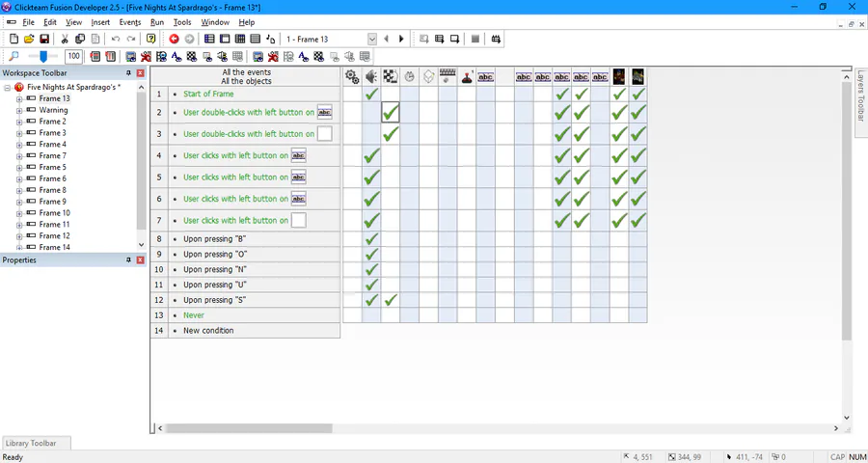This screenshot has width=868, height=463.
Task: Open the Storyboard Editor icon
Action: (209, 39)
